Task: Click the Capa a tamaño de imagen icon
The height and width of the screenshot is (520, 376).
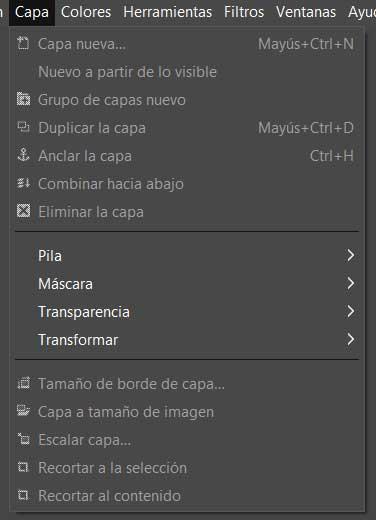Action: [x=23, y=411]
